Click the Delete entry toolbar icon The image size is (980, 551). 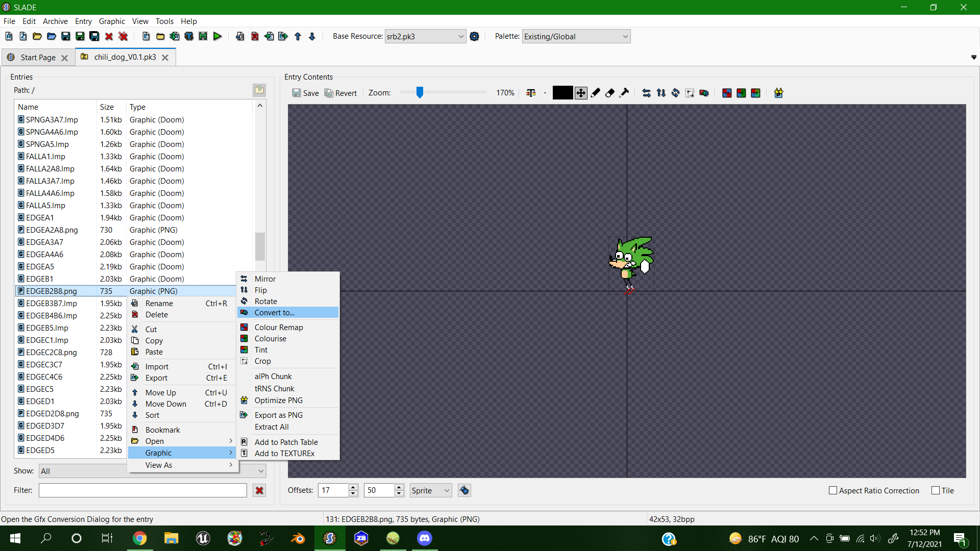click(x=255, y=36)
